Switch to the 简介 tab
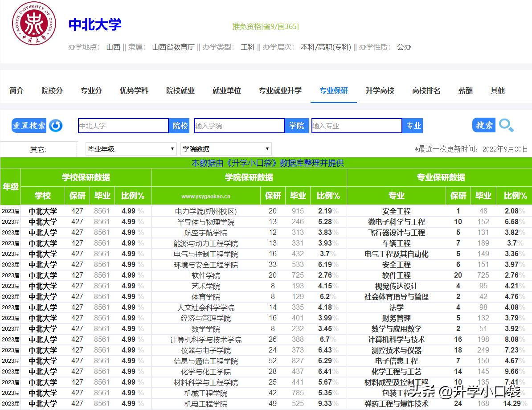Image resolution: width=532 pixels, height=410 pixels. click(x=16, y=90)
